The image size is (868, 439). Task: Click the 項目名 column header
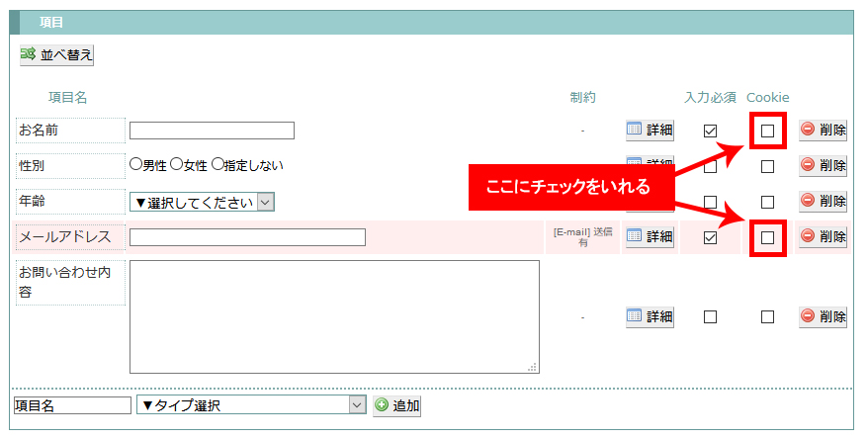tap(67, 98)
